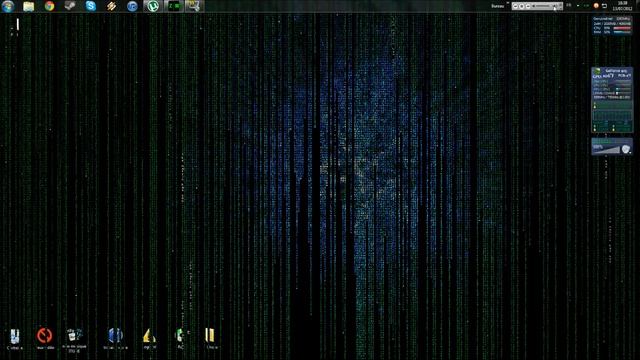Viewport: 640px width, 360px height.
Task: Open the Windows Start orb
Action: pos(8,6)
